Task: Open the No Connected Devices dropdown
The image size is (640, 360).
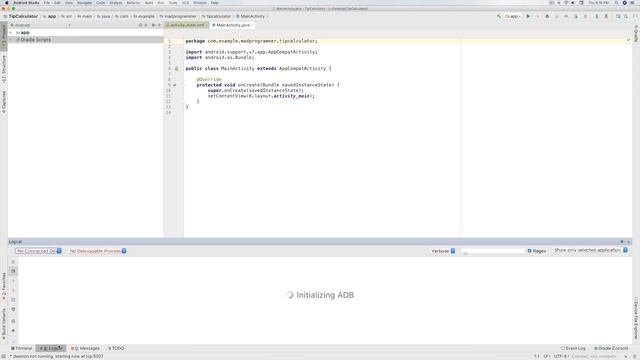Action: click(38, 251)
